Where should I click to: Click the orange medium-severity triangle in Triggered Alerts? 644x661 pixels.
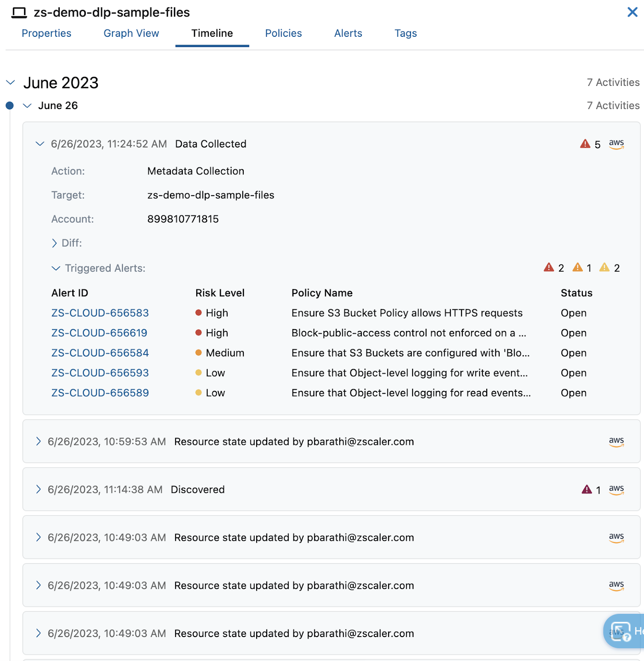tap(577, 267)
